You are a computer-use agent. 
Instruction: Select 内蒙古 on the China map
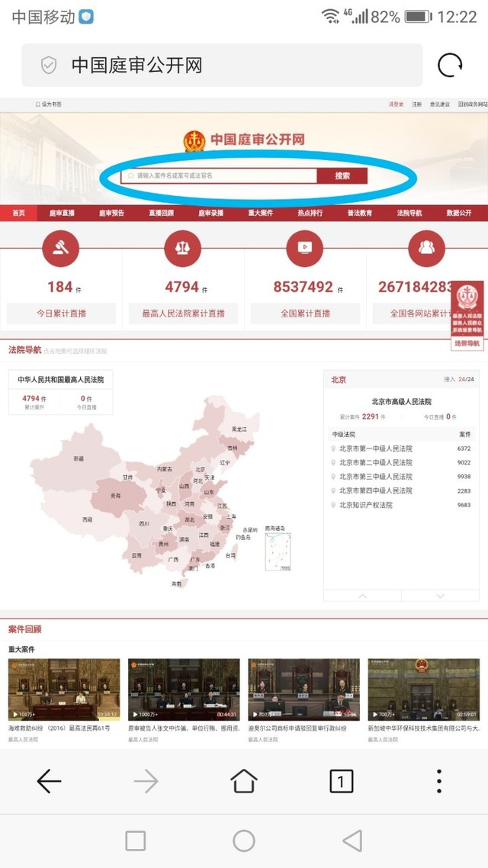(165, 469)
